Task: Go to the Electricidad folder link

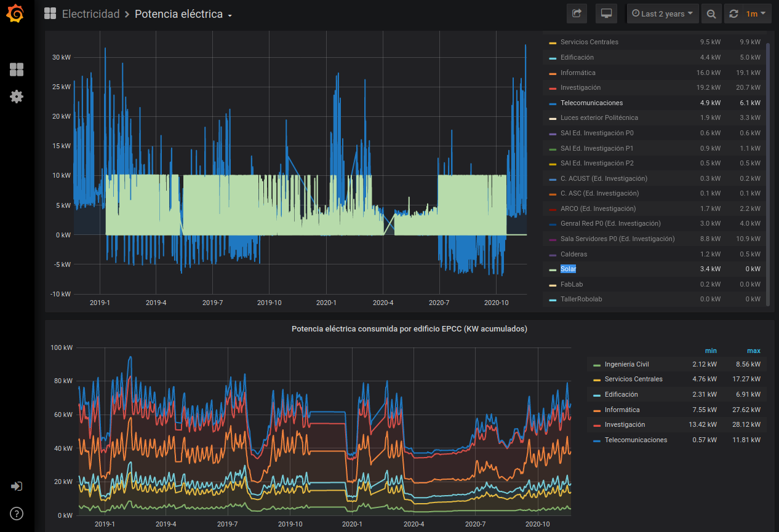Action: point(90,14)
